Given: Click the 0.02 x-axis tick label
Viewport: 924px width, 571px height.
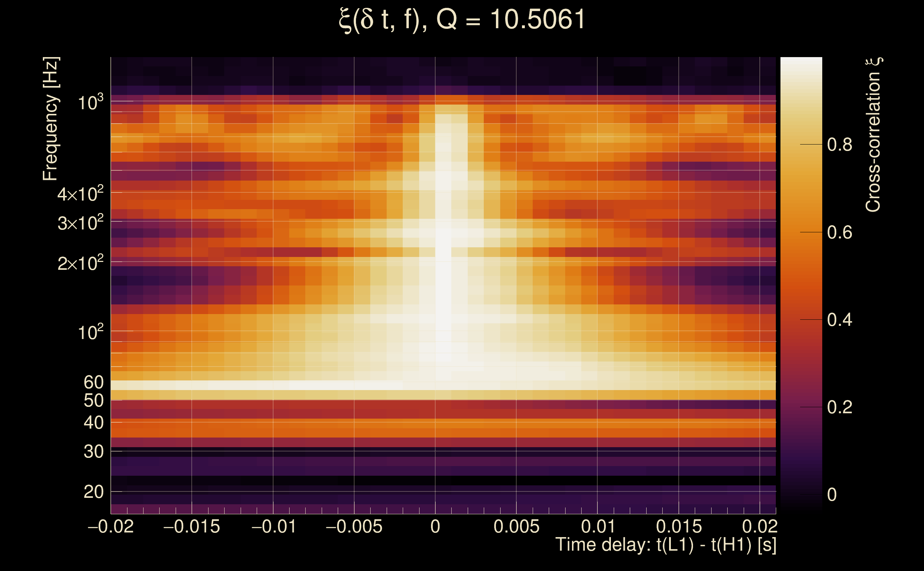Looking at the screenshot, I should [x=760, y=526].
